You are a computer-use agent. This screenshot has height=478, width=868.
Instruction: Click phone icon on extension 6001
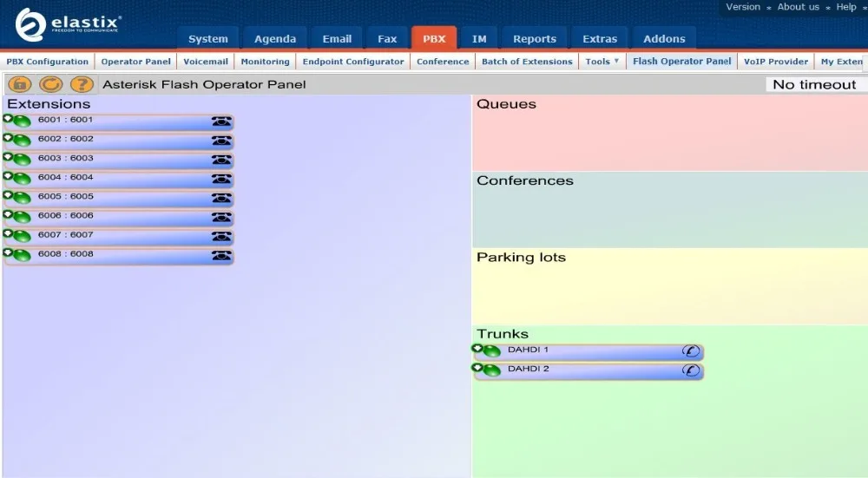click(221, 121)
